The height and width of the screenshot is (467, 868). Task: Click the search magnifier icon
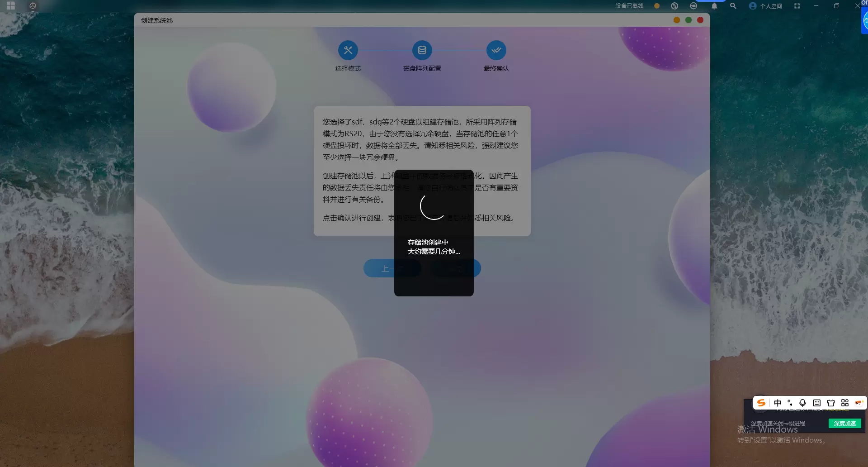(x=733, y=6)
